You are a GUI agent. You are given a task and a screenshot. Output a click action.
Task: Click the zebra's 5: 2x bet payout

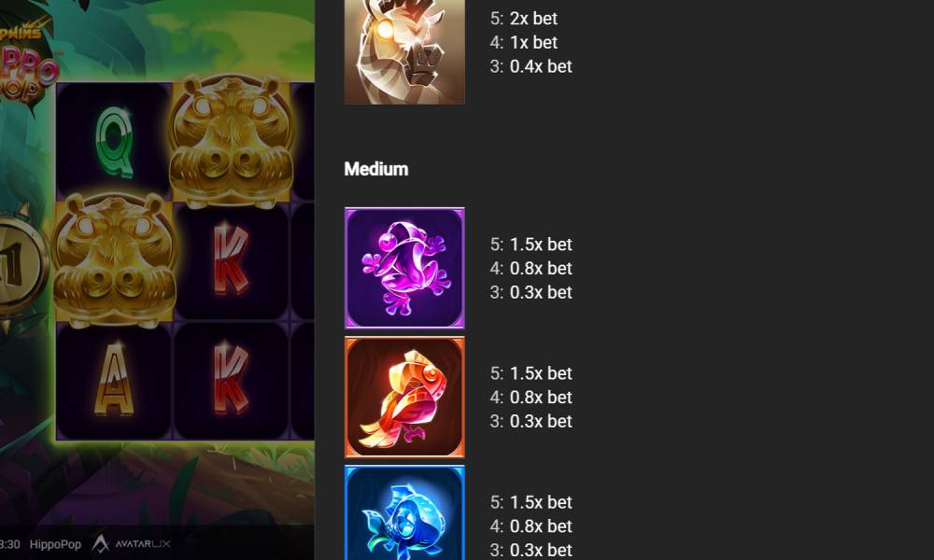point(524,19)
